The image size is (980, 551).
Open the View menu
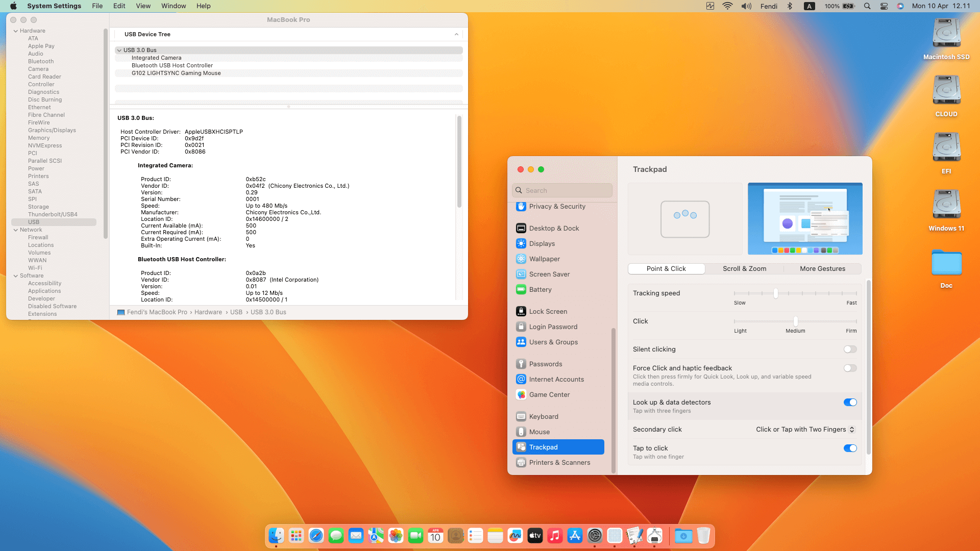[143, 6]
